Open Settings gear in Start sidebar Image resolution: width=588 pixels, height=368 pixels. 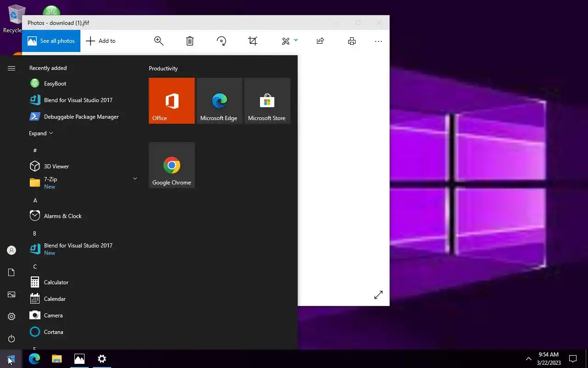(11, 316)
